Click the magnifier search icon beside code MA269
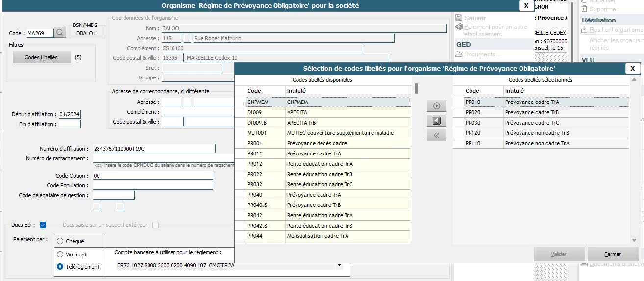The image size is (644, 281). click(x=60, y=33)
